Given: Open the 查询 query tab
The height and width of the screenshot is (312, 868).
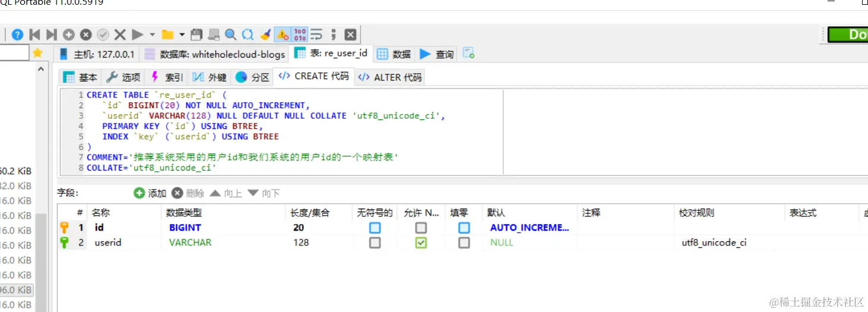Looking at the screenshot, I should click(437, 54).
